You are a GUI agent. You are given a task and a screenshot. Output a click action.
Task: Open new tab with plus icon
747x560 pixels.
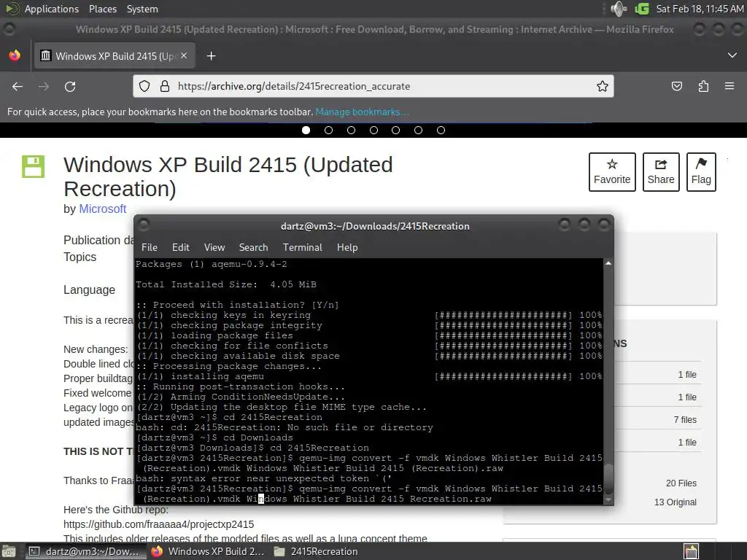[x=211, y=56]
